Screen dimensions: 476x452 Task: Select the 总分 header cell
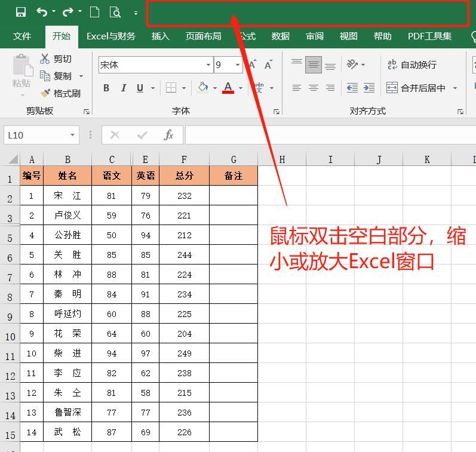pos(184,176)
